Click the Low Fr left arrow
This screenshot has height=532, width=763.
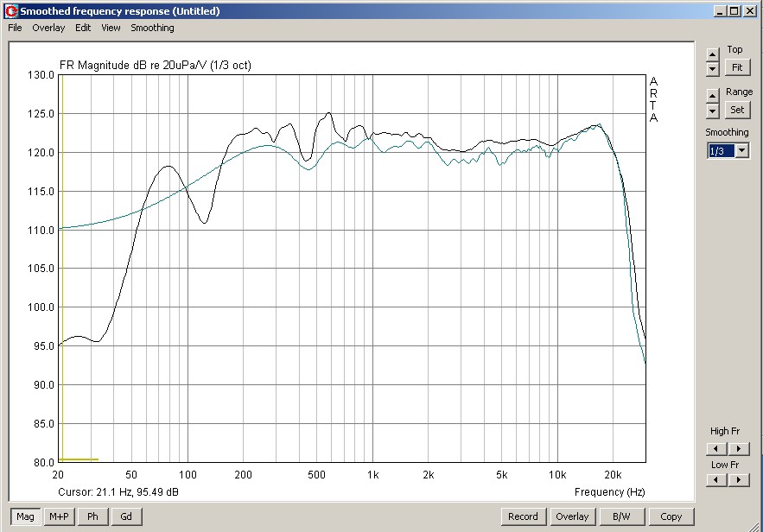tap(716, 480)
